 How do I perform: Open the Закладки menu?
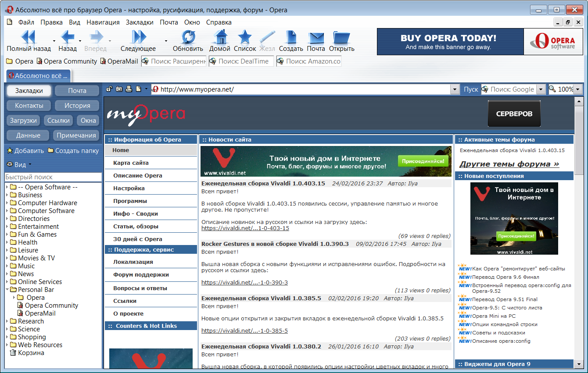point(140,22)
